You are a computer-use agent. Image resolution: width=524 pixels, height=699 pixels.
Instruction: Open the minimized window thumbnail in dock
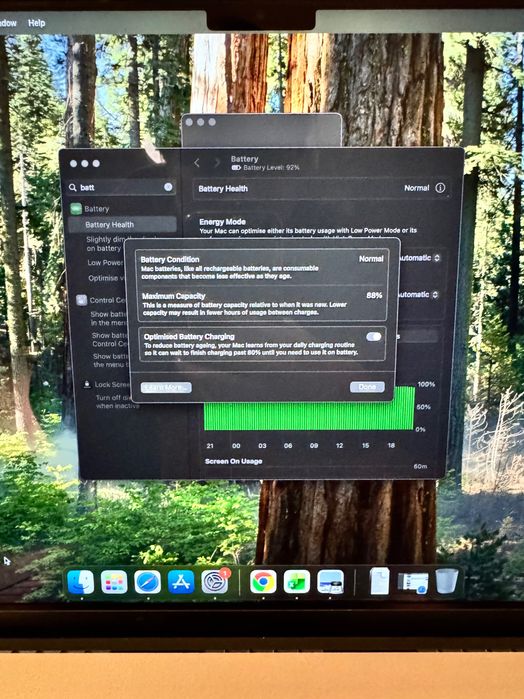[x=413, y=583]
